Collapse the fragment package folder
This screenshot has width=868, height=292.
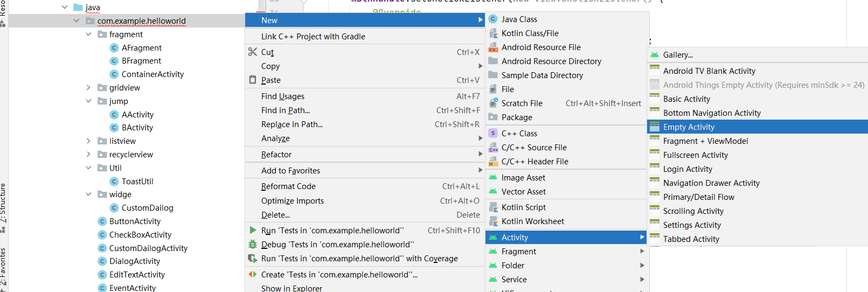88,34
